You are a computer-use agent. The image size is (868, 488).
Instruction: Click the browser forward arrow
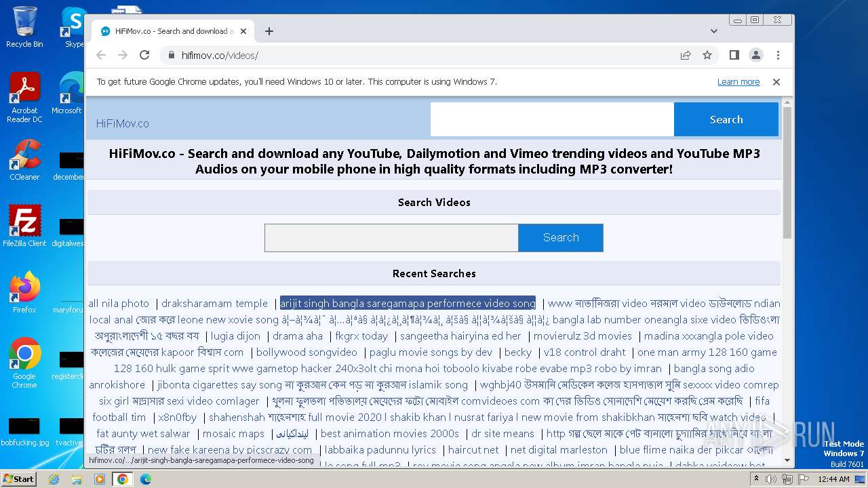[123, 55]
